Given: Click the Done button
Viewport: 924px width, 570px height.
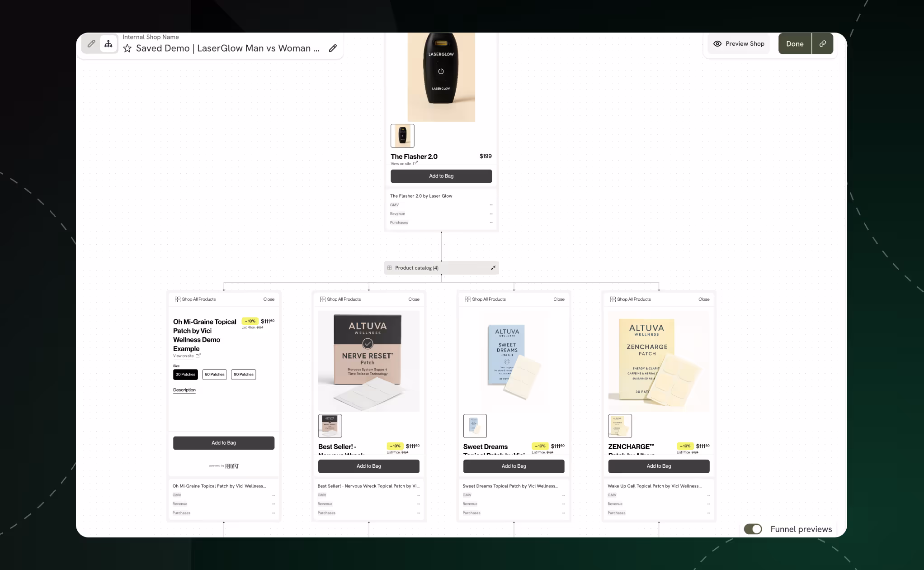Looking at the screenshot, I should (x=795, y=44).
